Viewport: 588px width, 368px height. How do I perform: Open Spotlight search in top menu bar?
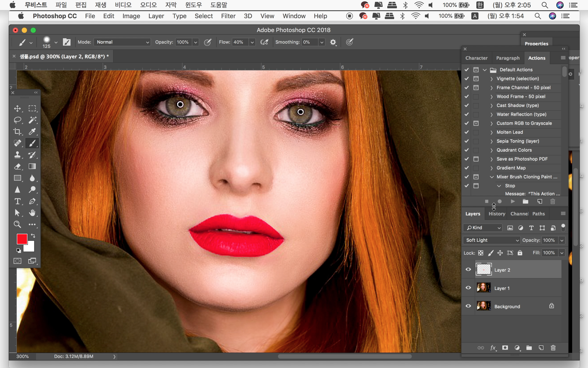coord(545,5)
